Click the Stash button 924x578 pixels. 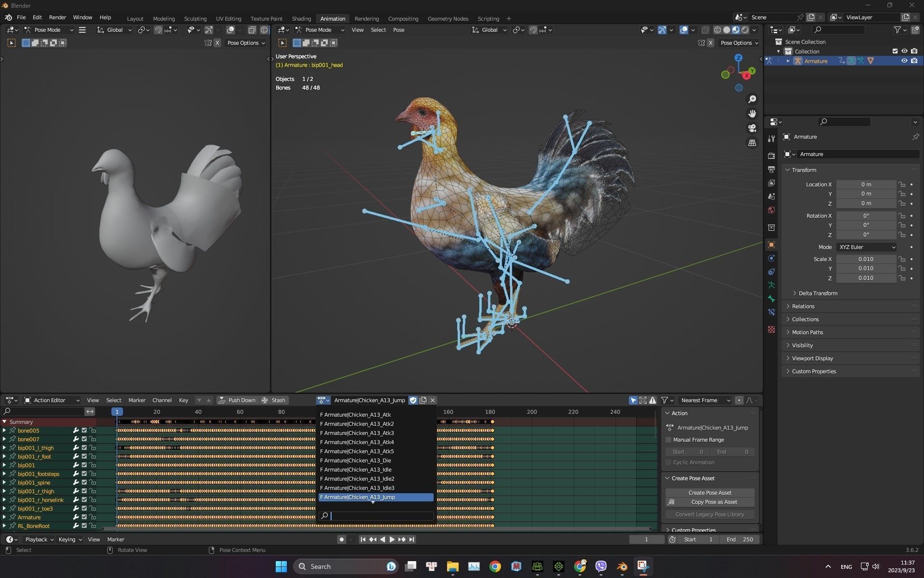click(273, 400)
